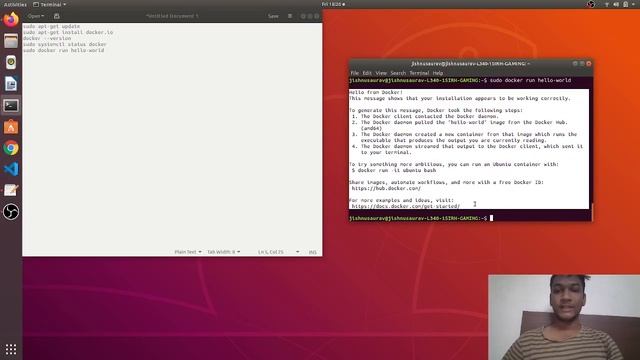Open the Files manager dock icon
This screenshot has height=360, width=640.
(11, 41)
